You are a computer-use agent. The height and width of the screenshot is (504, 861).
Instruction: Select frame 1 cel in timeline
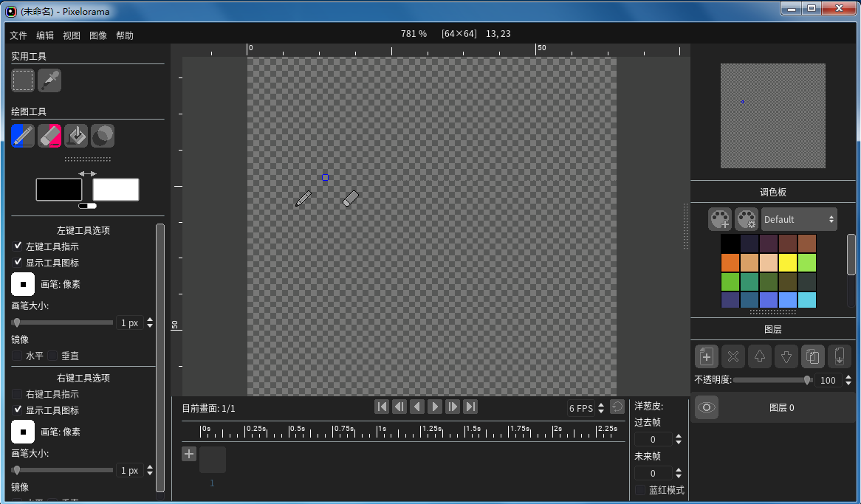click(x=213, y=460)
